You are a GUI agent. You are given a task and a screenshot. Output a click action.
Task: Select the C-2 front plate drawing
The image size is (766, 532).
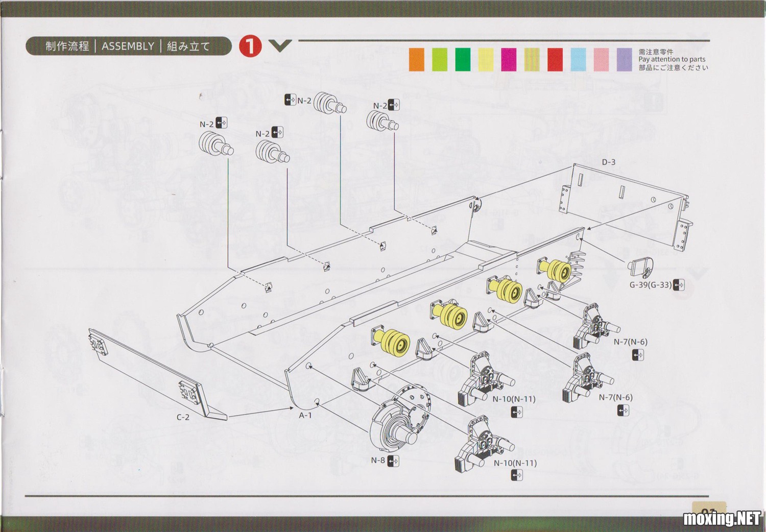[157, 374]
